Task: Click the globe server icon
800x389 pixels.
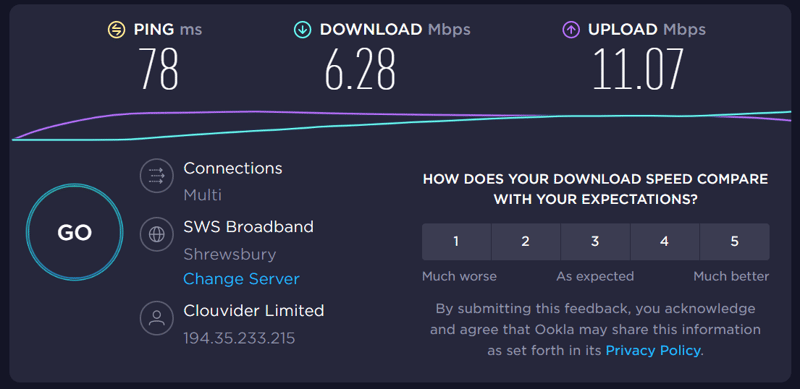Action: click(x=157, y=234)
